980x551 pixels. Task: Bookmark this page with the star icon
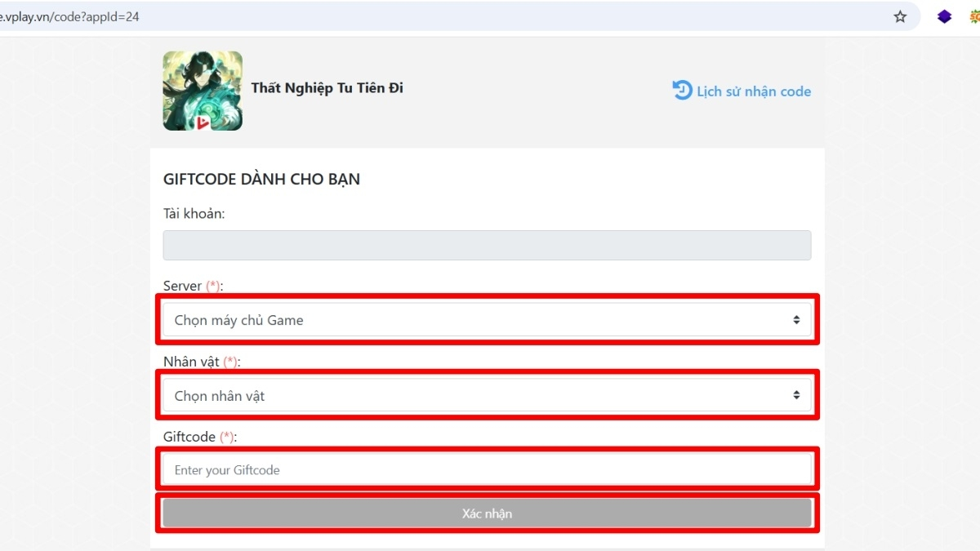[x=900, y=16]
